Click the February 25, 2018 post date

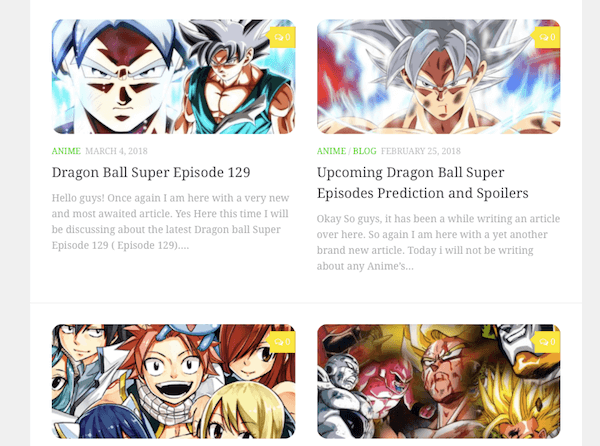coord(421,151)
